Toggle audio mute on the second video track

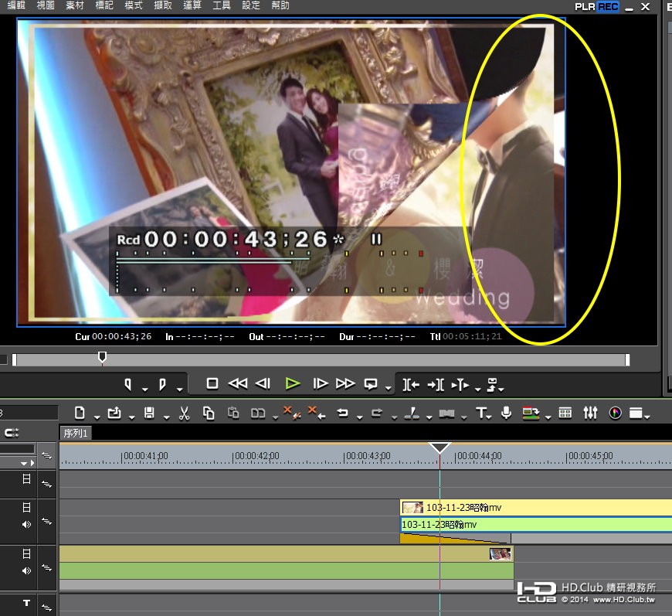(x=26, y=525)
